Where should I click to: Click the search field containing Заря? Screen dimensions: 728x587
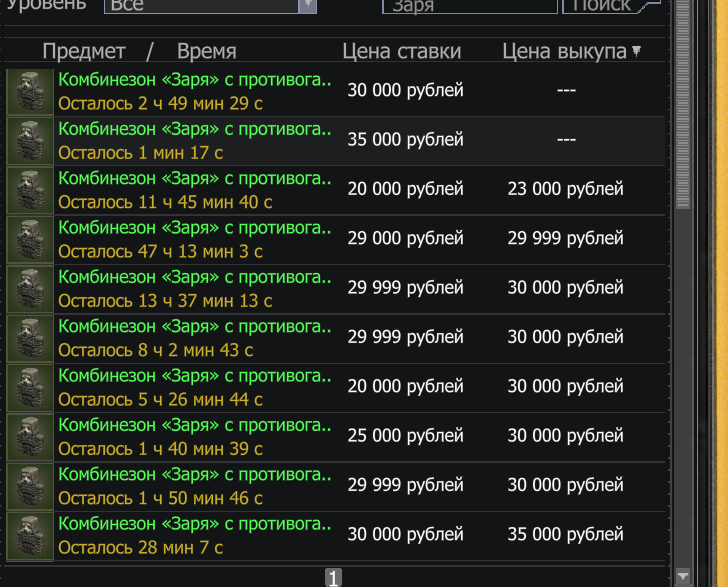(469, 6)
